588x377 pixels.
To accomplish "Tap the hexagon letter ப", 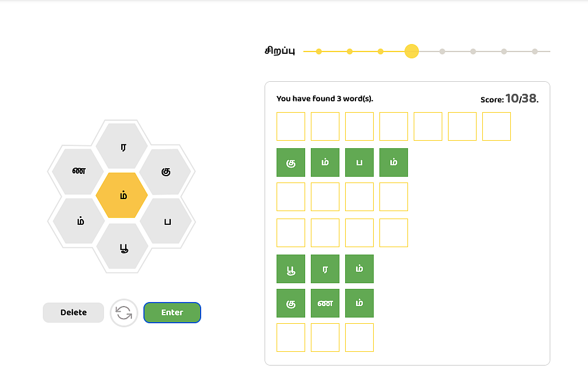I will pos(166,221).
